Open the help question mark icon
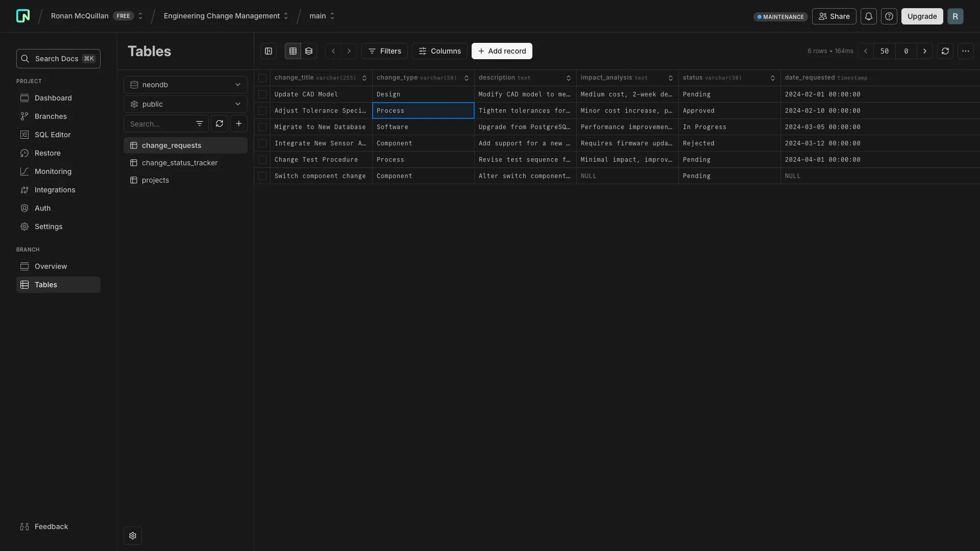This screenshot has height=551, width=980. point(889,16)
